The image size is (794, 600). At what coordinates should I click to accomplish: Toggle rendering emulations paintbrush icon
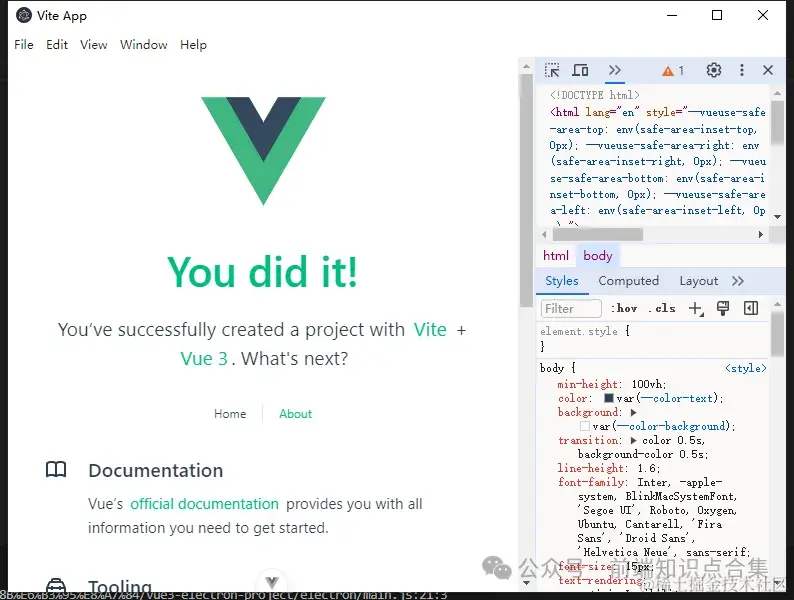click(723, 308)
